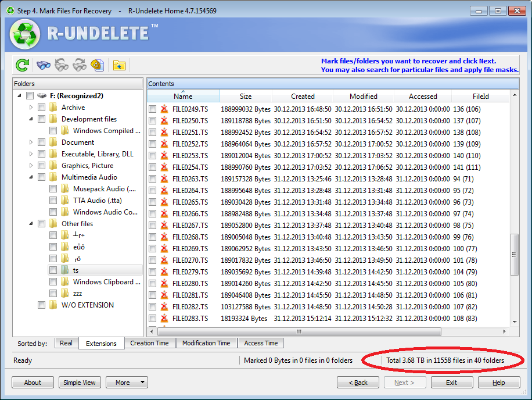Mark the ts folder checkbox

53,270
